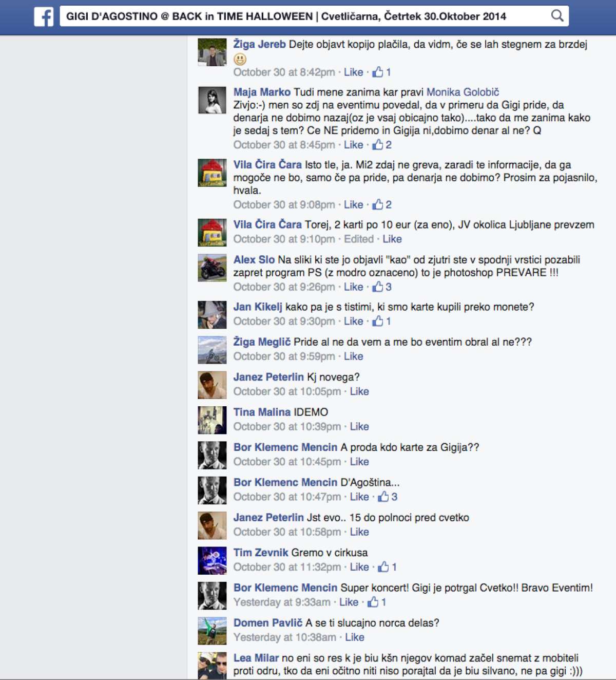
Task: Click the Edited link on Vila Čira Čara's comment
Action: (x=359, y=239)
